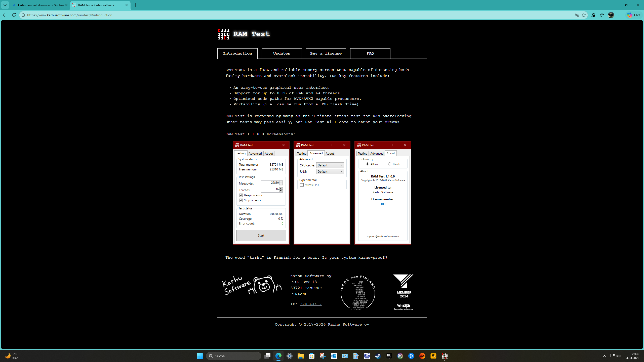Screen dimensions: 644x362
Task: Open the Copilot Chat button
Action: click(x=634, y=15)
